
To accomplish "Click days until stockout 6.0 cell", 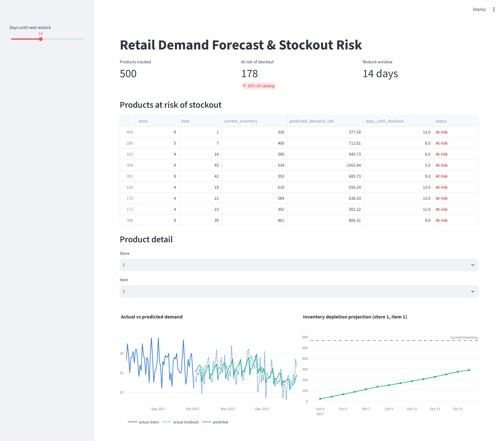I will coord(398,154).
